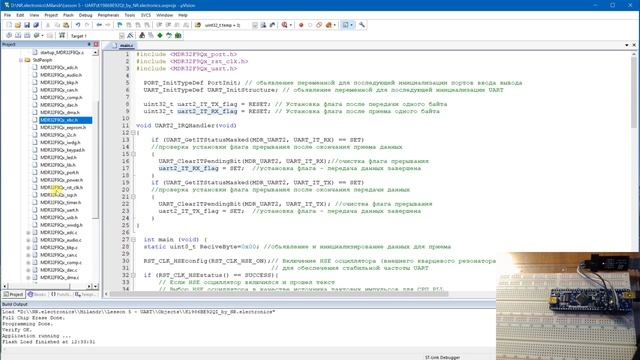Click 'Programming Done.' line in Build Output
The width and height of the screenshot is (640, 360).
26,324
